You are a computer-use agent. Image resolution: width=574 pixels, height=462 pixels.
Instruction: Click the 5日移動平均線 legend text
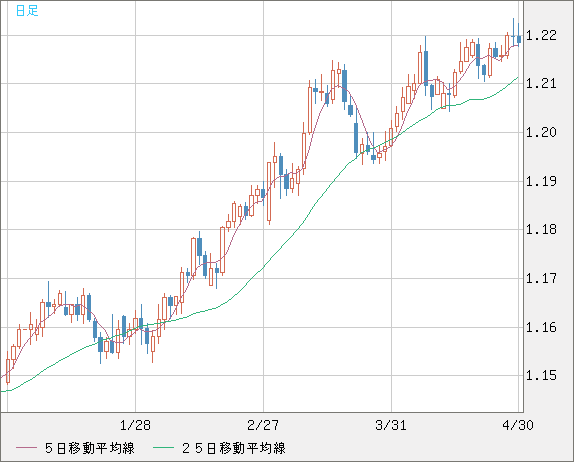click(x=90, y=448)
